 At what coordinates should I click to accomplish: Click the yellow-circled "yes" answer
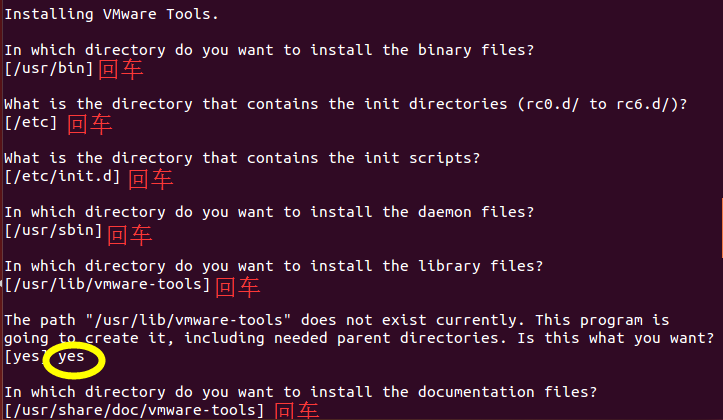tap(74, 357)
